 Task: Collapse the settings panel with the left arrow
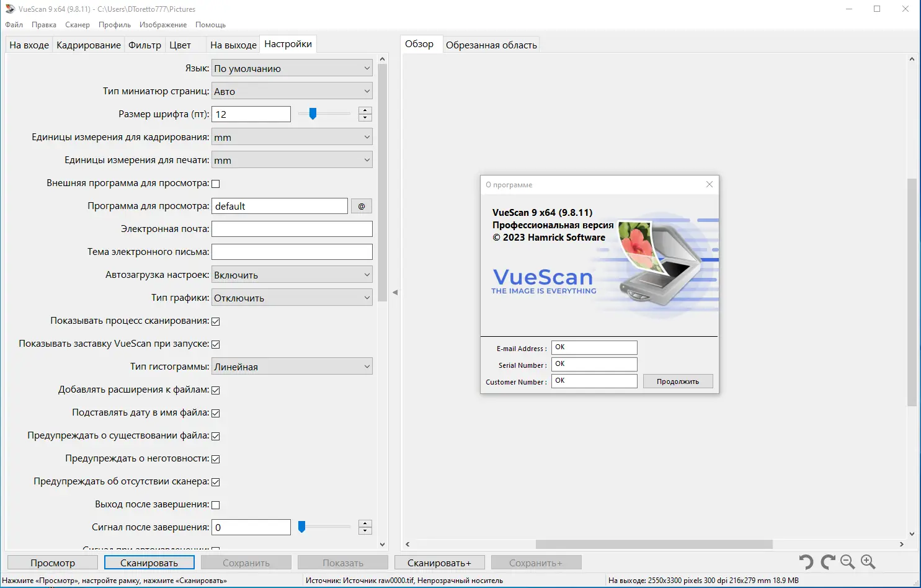pyautogui.click(x=395, y=292)
